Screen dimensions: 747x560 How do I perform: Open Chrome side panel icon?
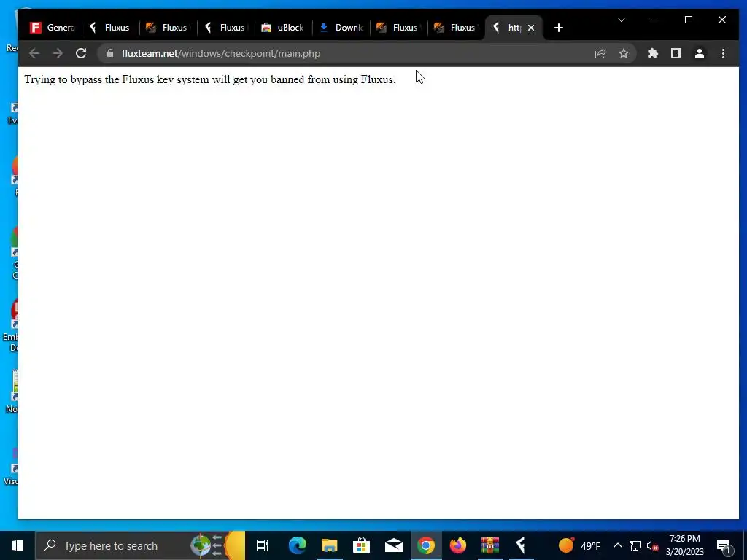[x=676, y=53]
